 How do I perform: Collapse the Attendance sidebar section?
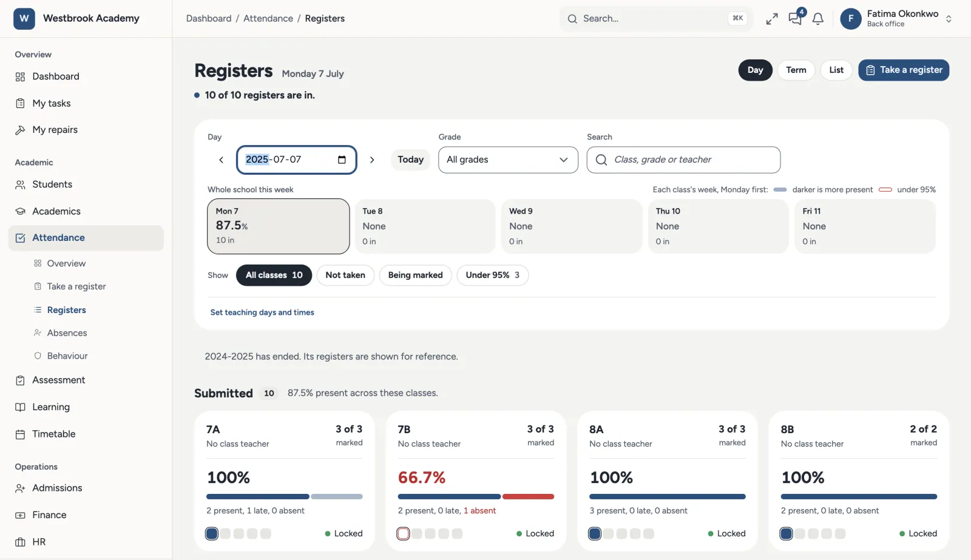(x=86, y=238)
